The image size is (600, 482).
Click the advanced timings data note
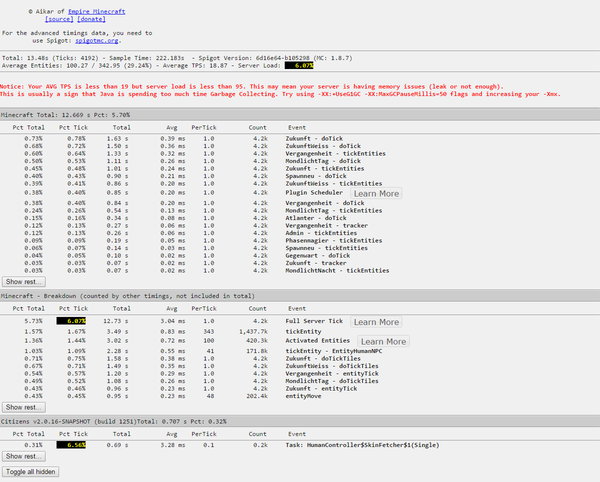point(77,37)
